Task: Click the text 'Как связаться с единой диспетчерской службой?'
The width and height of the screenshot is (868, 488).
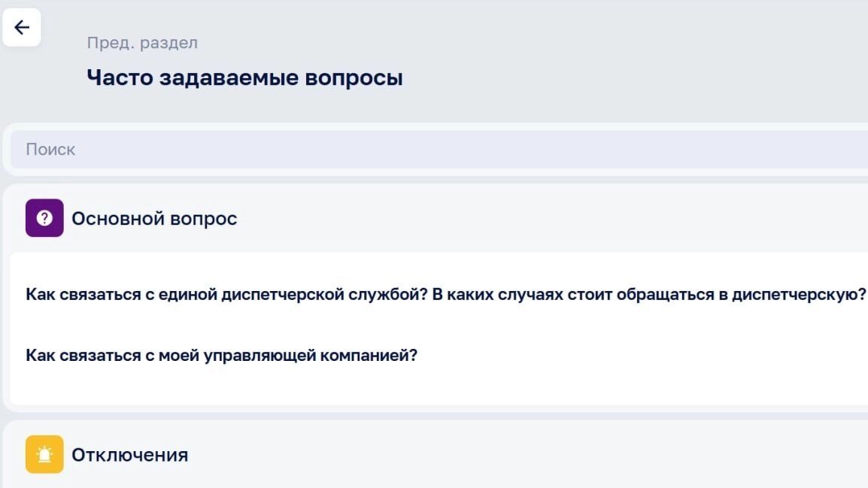Action: 226,295
